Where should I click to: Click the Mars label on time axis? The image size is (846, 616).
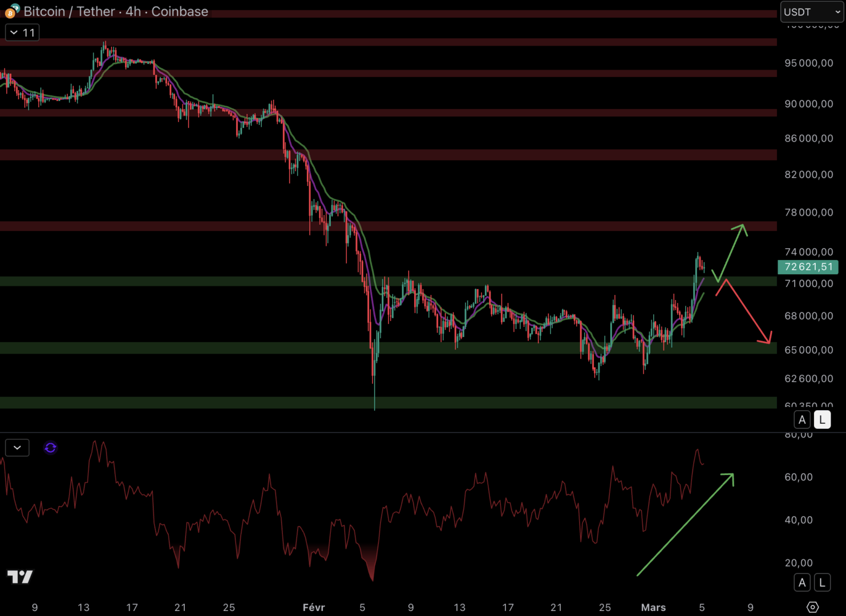coord(653,607)
